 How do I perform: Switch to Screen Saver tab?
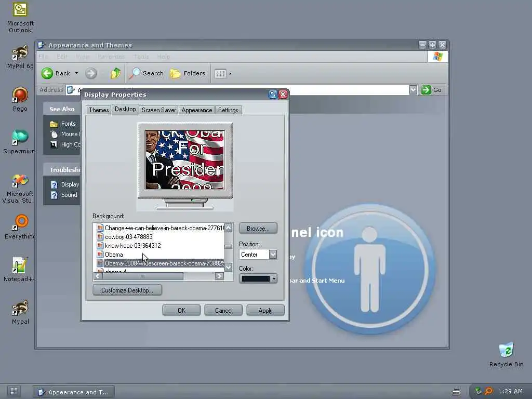[159, 110]
